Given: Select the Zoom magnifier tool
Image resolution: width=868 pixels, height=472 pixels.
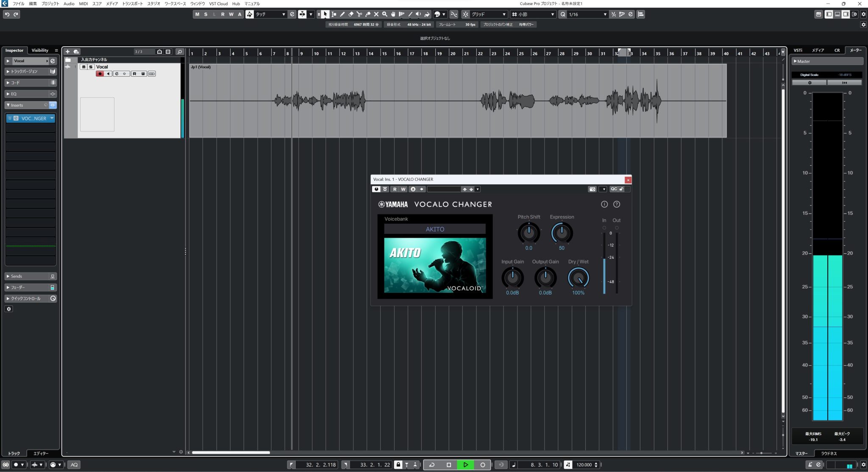Looking at the screenshot, I should 384,14.
